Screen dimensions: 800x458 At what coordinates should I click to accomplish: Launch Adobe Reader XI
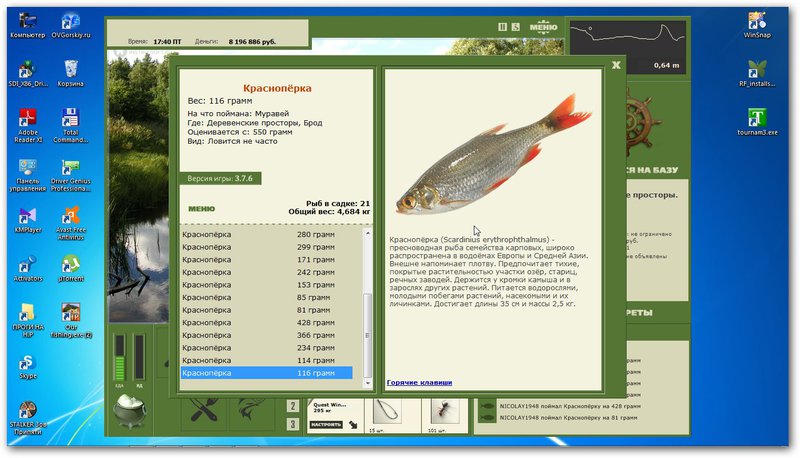click(x=28, y=126)
